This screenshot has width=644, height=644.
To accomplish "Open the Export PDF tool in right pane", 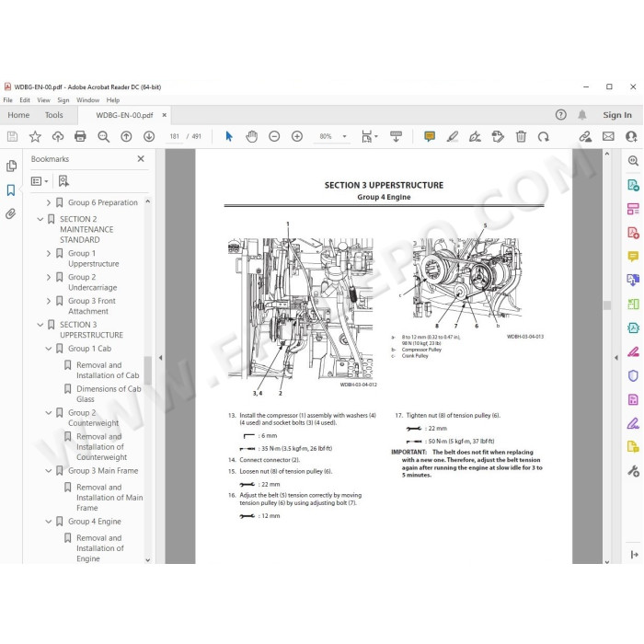I will click(633, 185).
